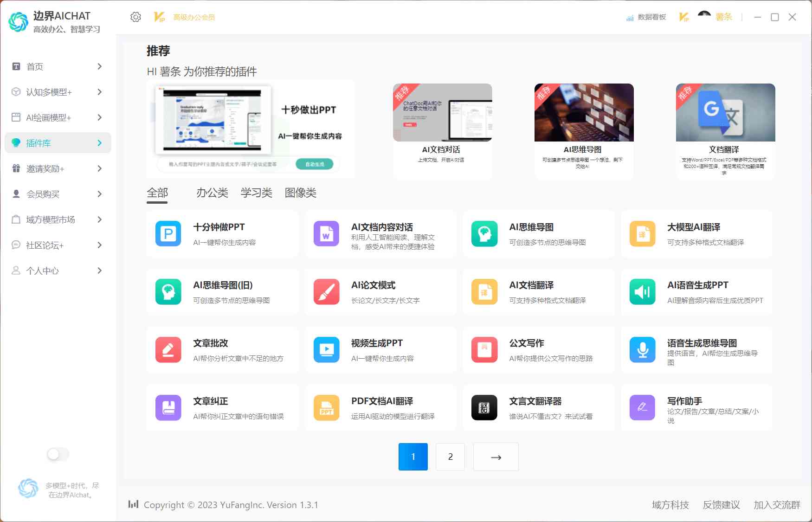
Task: Click the PDF文档AI翻译 icon
Action: (x=326, y=407)
